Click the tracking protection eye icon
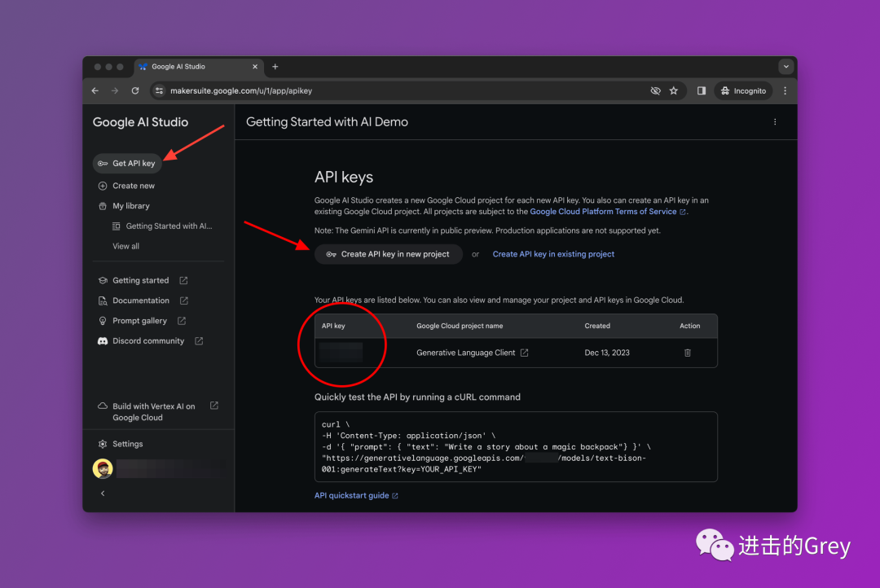The height and width of the screenshot is (588, 880). 655,90
